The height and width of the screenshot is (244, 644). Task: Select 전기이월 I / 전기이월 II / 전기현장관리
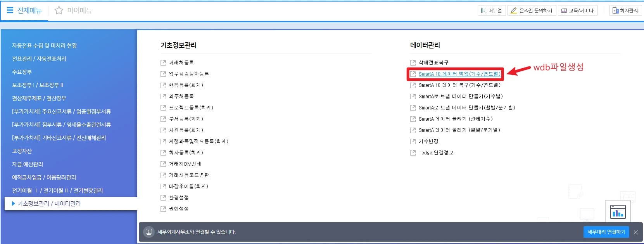point(57,190)
